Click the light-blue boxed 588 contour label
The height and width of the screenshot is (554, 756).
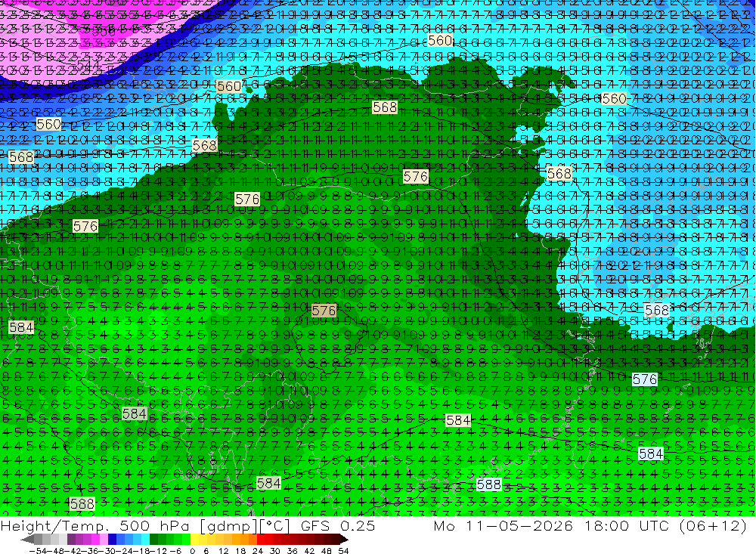[x=489, y=484]
